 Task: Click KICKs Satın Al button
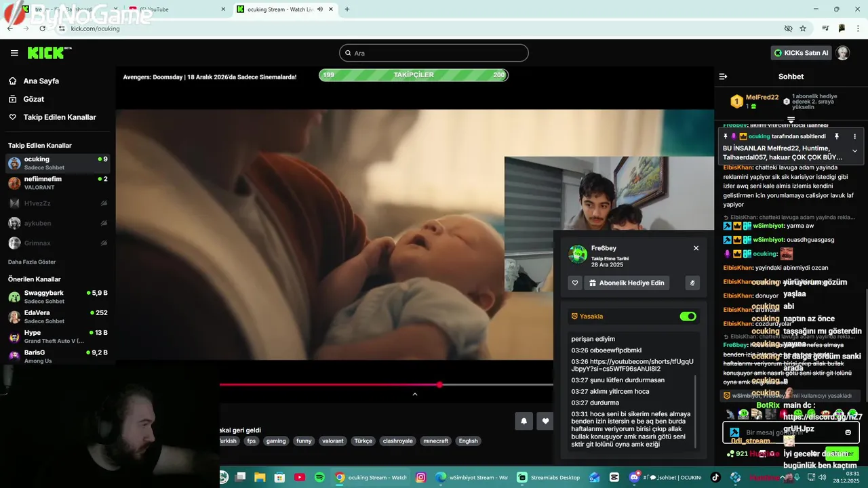pos(802,53)
